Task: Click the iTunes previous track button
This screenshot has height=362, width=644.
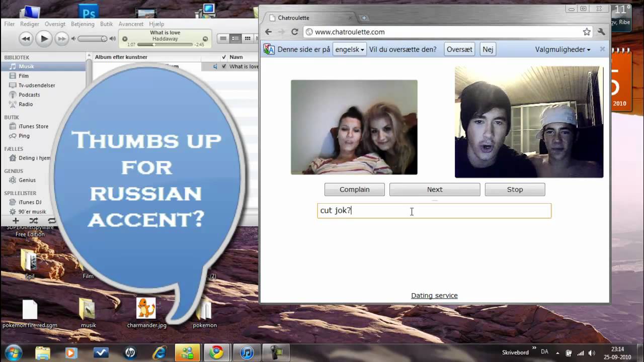Action: (26, 39)
